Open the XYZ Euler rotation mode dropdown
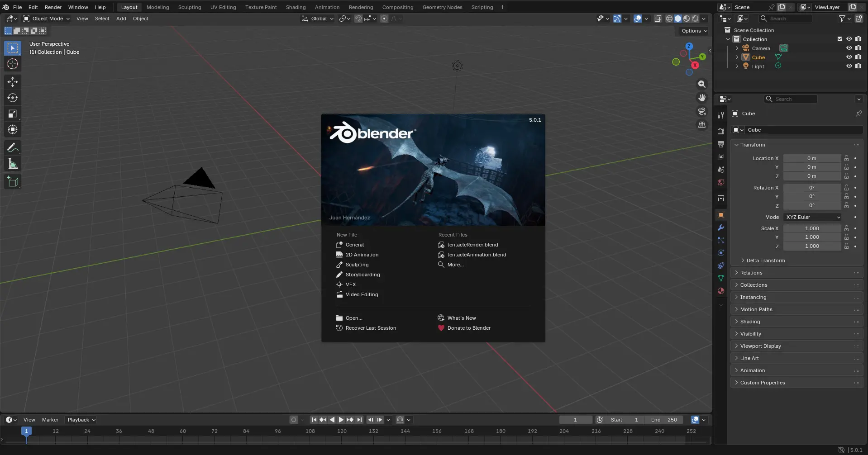This screenshot has width=868, height=455. [x=812, y=217]
